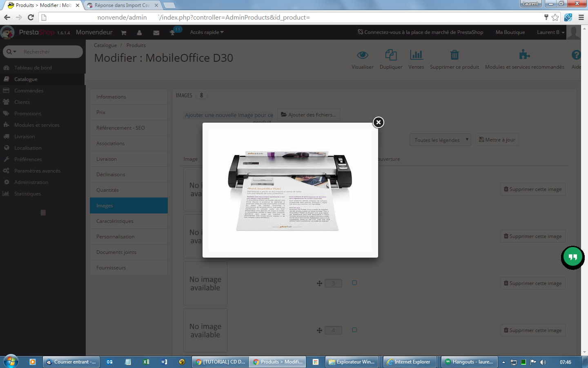Open the notifications trophy icon with badge

click(x=172, y=32)
